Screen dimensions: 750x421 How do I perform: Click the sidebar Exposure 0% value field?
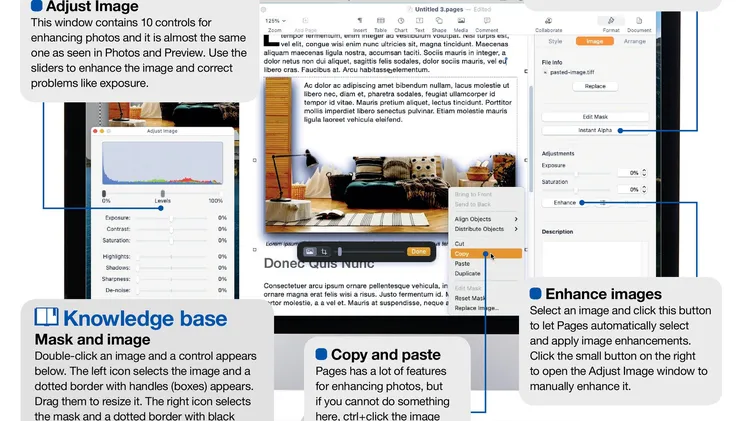629,173
